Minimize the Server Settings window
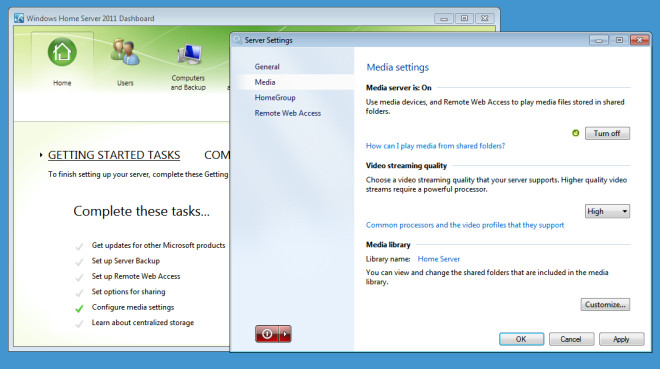 click(x=599, y=40)
